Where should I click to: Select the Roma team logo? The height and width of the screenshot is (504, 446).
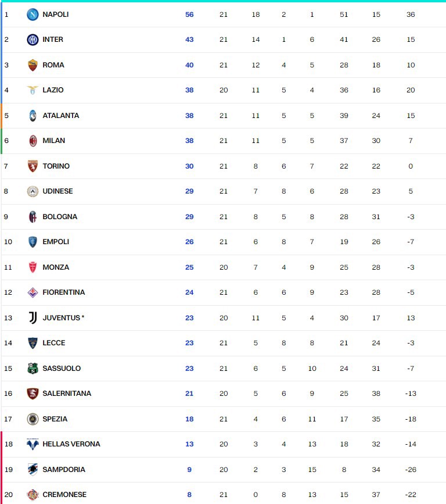click(33, 65)
